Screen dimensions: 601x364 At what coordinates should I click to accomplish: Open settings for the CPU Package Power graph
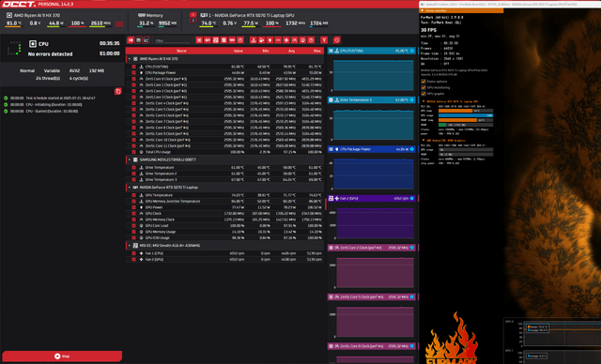(x=412, y=149)
